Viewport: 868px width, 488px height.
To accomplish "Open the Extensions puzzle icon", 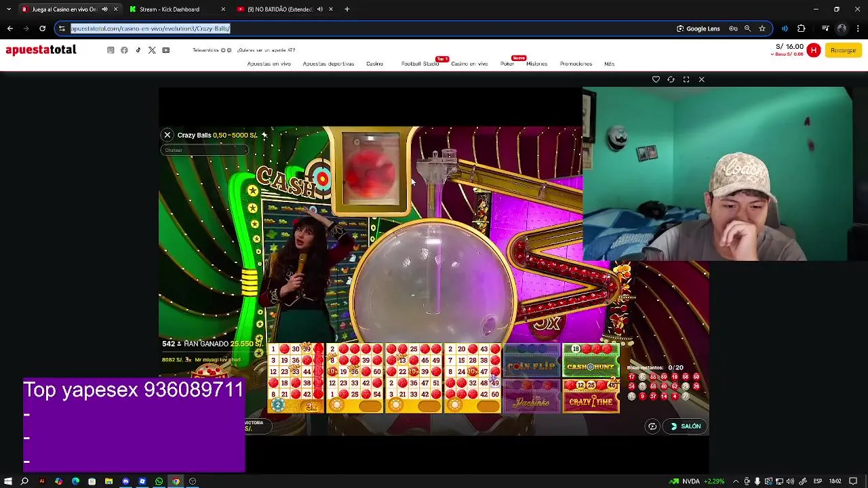I will 802,28.
